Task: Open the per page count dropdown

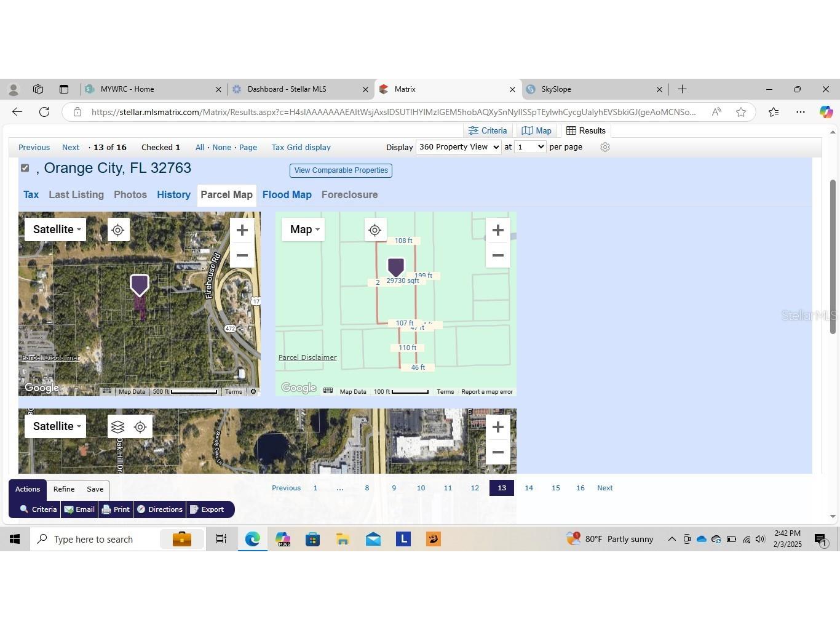Action: click(x=530, y=147)
